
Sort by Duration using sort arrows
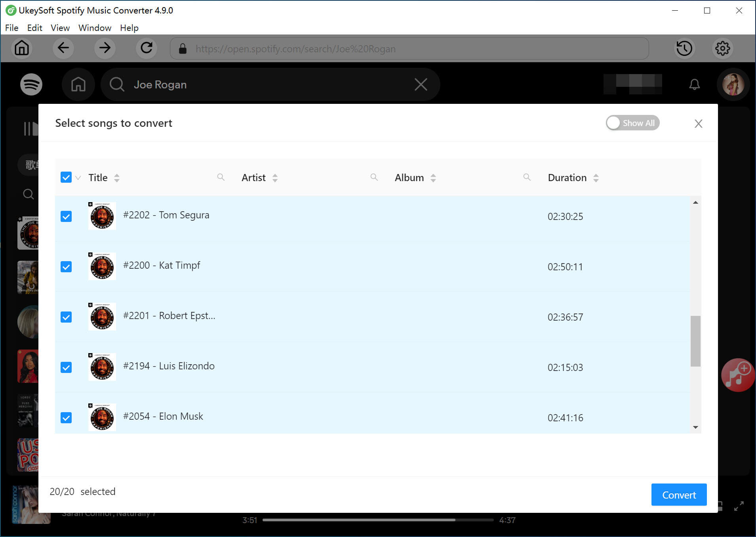point(596,178)
